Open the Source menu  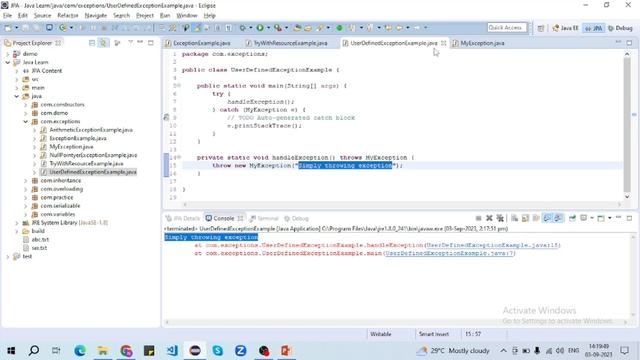[42, 16]
